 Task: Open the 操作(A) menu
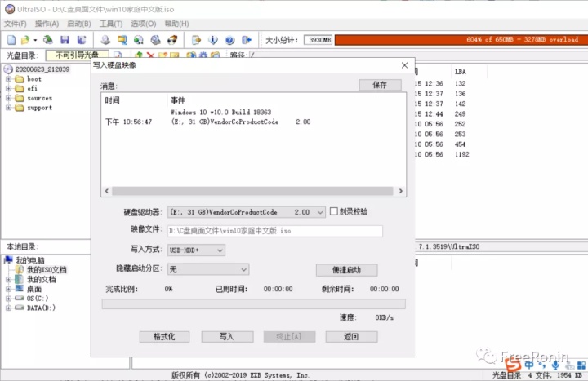[47, 24]
